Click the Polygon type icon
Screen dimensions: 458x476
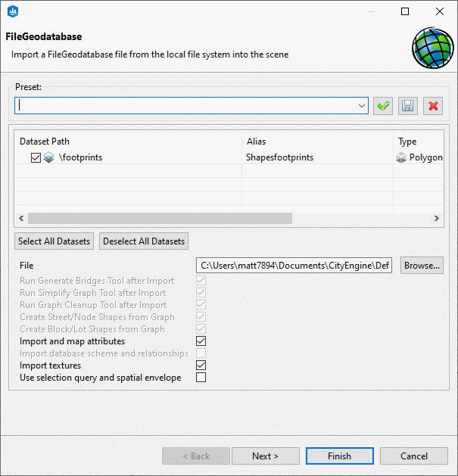click(x=401, y=157)
